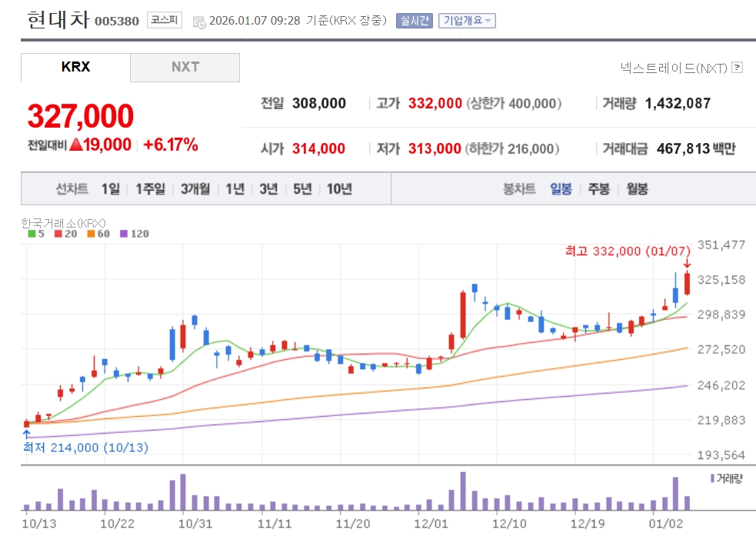Click the 코스피 market badge
The height and width of the screenshot is (549, 756).
[x=165, y=20]
